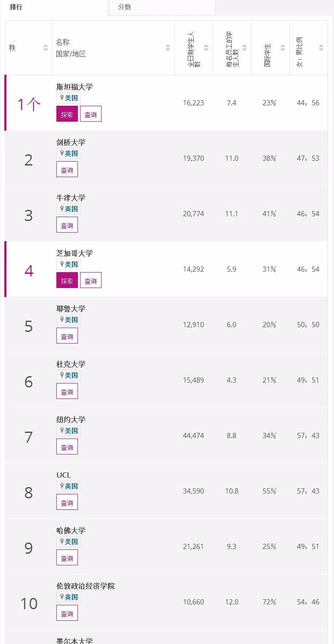Click location pin icon for 纽约大学
334x644 pixels.
62,430
